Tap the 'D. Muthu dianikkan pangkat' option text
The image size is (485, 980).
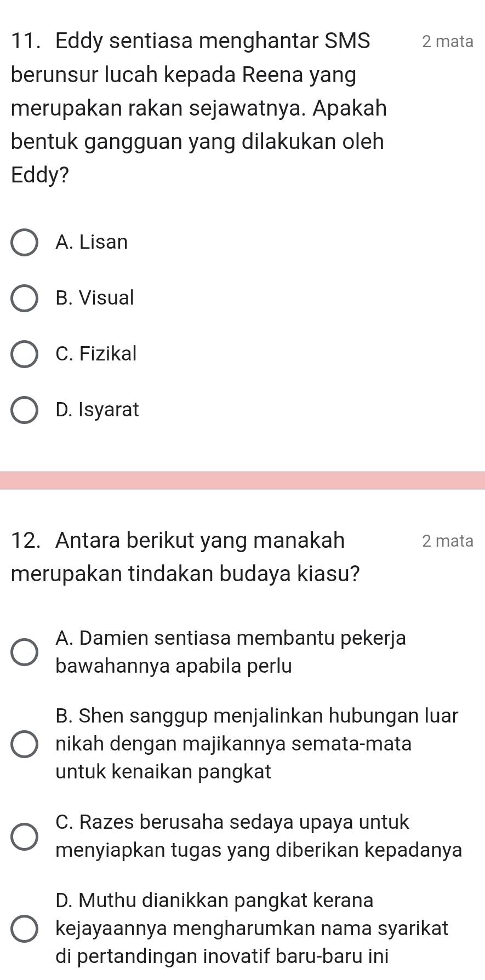coord(252,928)
